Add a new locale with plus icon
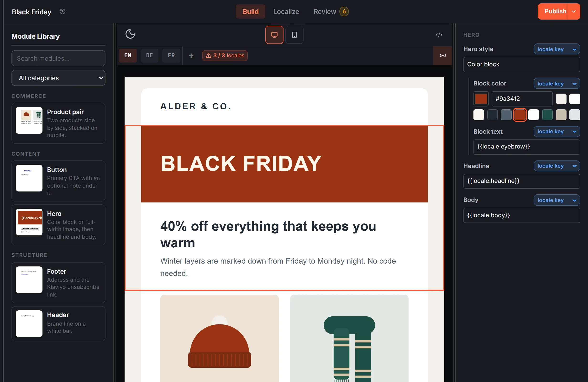Screen dimensions: 588x382 191,56
